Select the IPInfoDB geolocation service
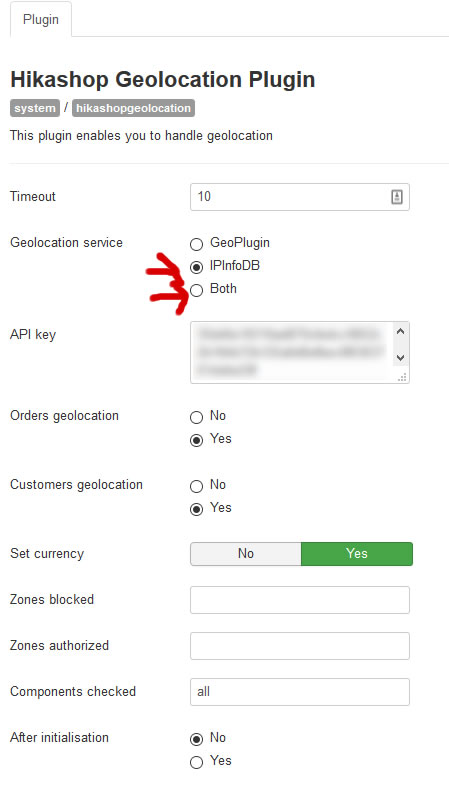The image size is (449, 785). pyautogui.click(x=196, y=267)
